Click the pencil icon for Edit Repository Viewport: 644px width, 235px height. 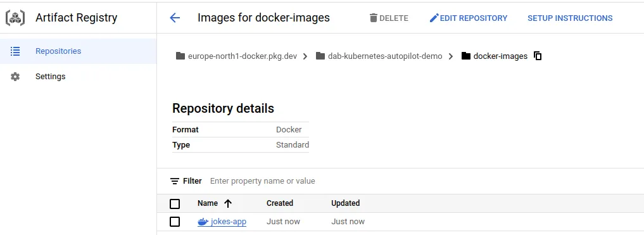click(x=434, y=18)
